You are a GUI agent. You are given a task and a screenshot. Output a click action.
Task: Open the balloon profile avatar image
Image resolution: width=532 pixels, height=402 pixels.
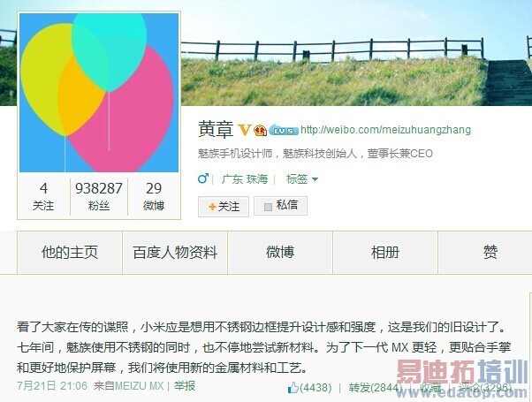tap(99, 93)
